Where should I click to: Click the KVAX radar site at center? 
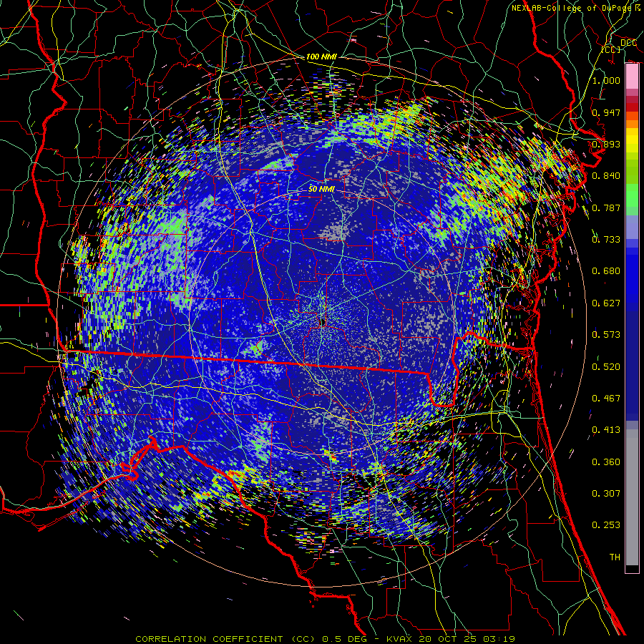point(322,323)
